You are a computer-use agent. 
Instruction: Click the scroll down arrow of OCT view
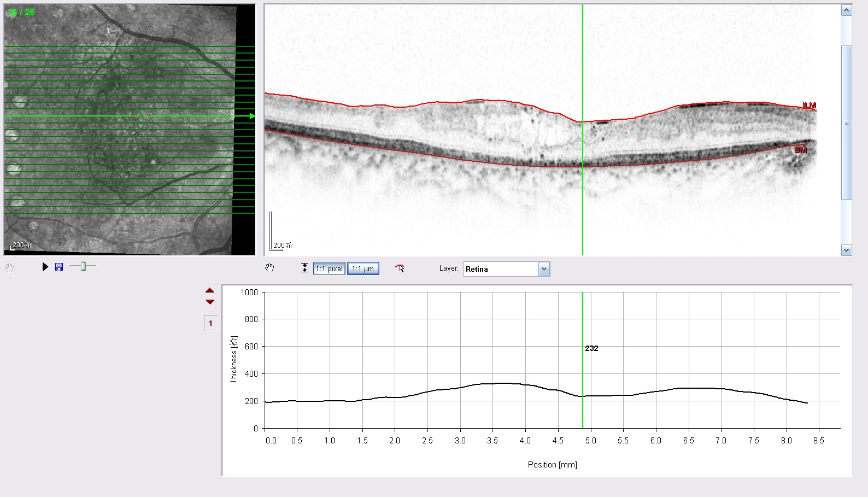tap(847, 250)
